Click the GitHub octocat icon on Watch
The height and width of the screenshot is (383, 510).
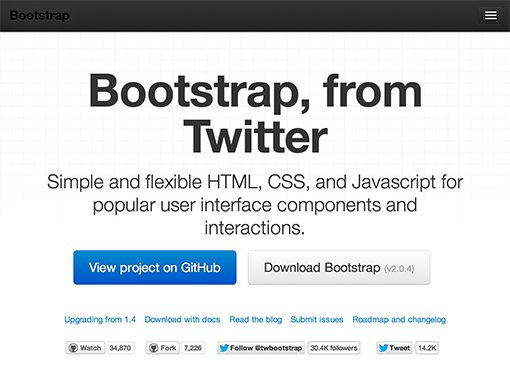point(73,348)
